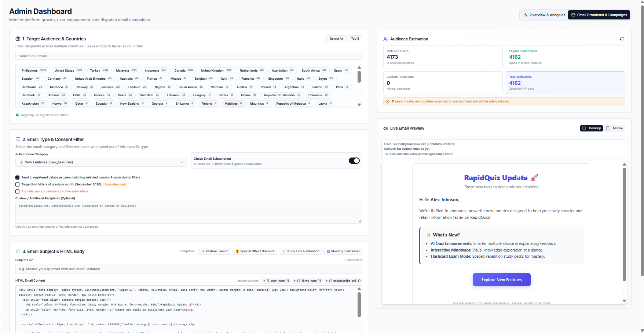Select the United Kingdom country chip
Image resolution: width=644 pixels, height=333 pixels.
pyautogui.click(x=216, y=70)
